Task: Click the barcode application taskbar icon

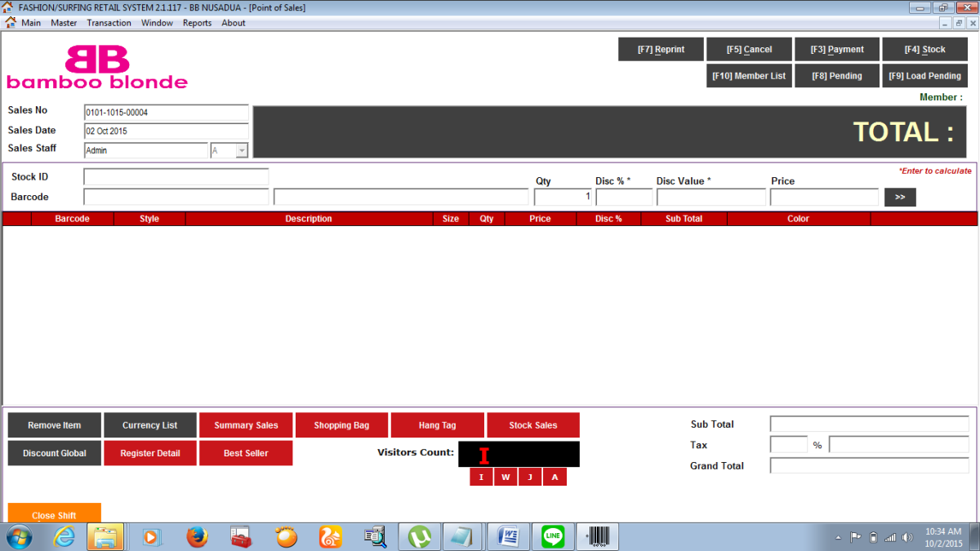Action: (598, 536)
